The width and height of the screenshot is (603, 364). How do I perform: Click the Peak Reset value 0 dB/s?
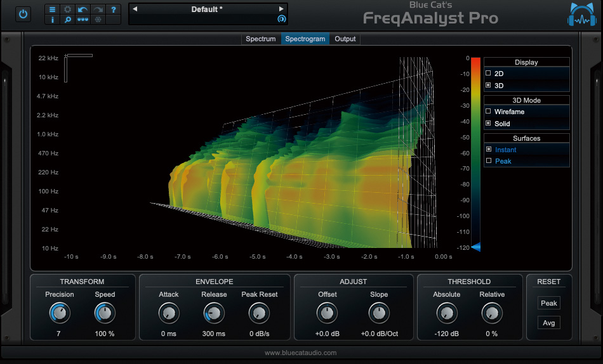click(x=259, y=334)
